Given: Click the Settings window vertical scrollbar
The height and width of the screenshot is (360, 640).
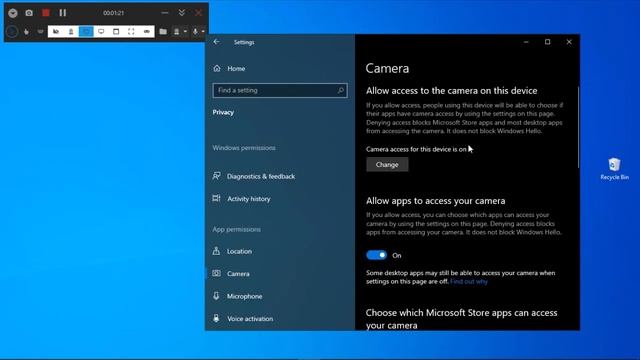Looking at the screenshot, I should pyautogui.click(x=578, y=127).
